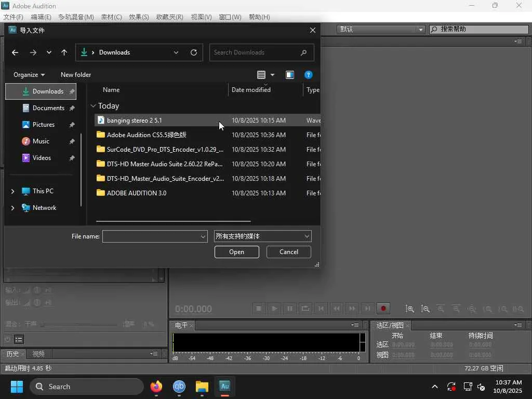
Task: Click the zoom out amplitude icon
Action: click(x=425, y=309)
